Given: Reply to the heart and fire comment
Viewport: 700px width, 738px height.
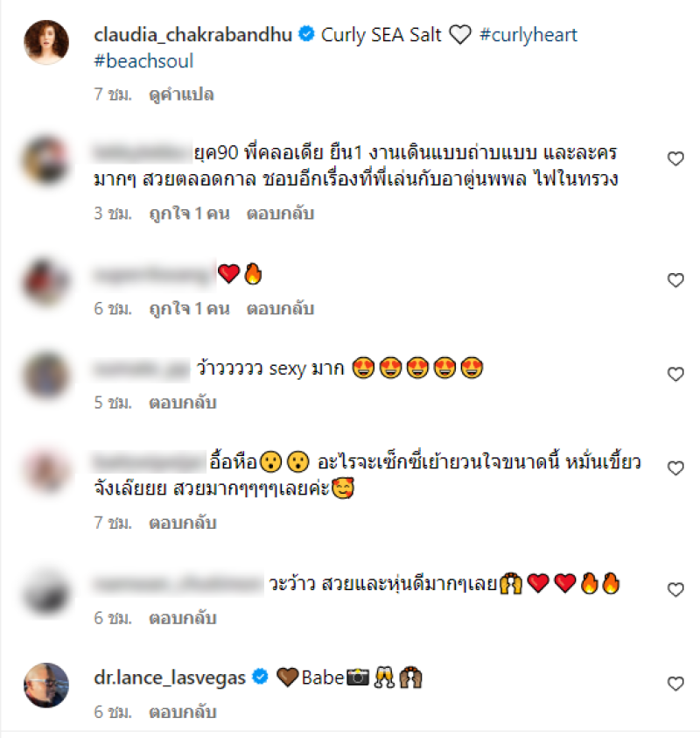Looking at the screenshot, I should tap(280, 309).
